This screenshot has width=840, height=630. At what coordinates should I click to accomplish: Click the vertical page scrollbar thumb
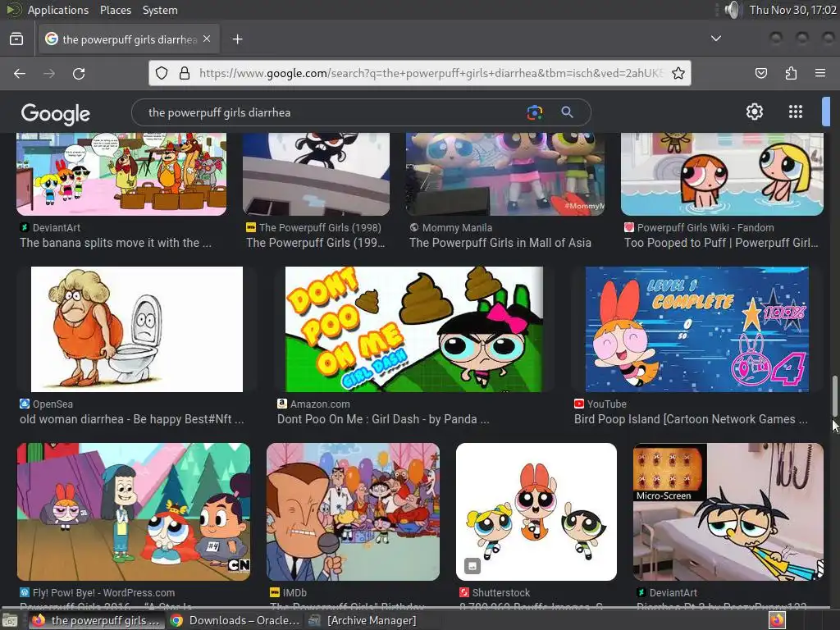coord(834,395)
